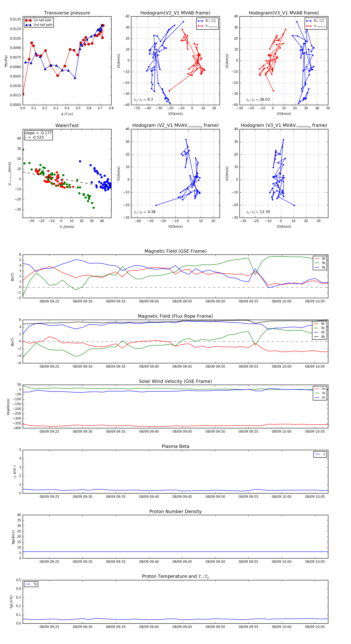Select the "By'" legend entry in Flux Rope plot

pyautogui.click(x=320, y=328)
